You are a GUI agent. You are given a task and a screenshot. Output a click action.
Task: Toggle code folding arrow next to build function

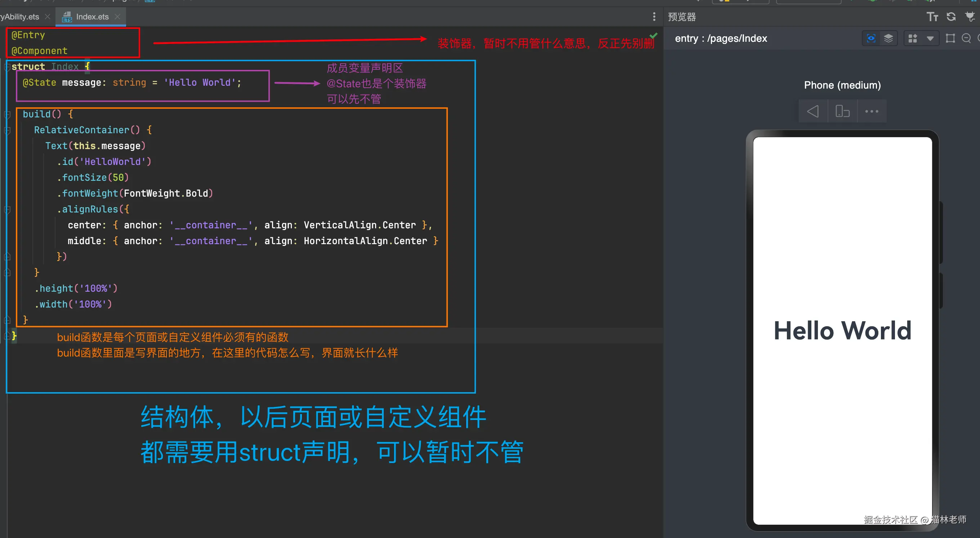pos(7,114)
